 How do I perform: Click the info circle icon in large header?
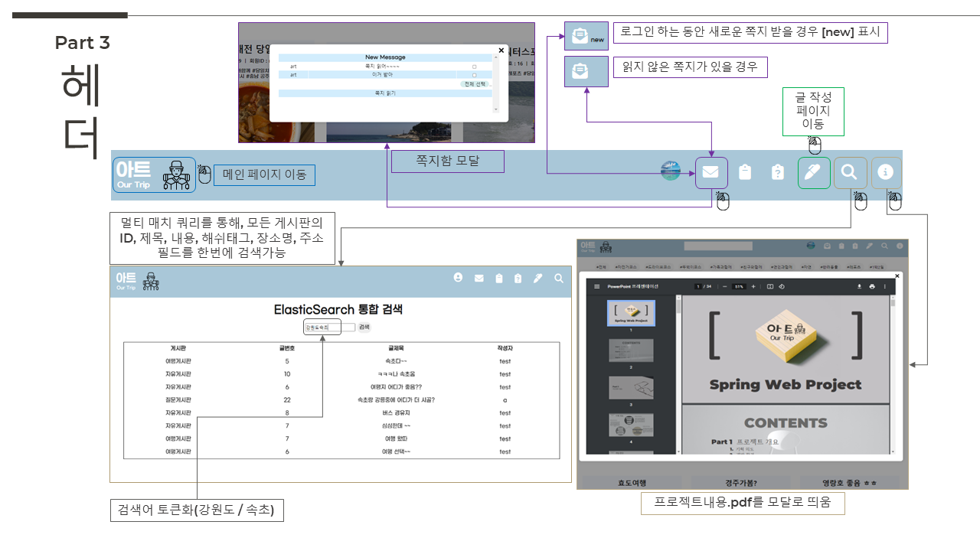point(887,172)
